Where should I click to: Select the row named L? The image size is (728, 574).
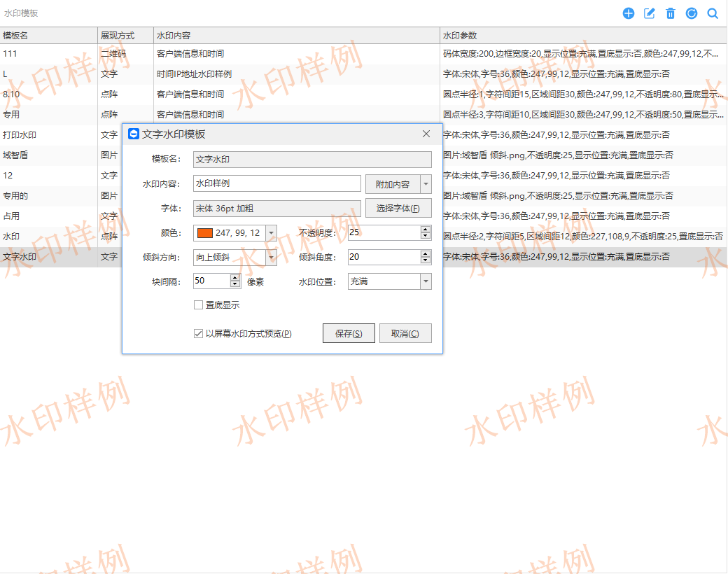tap(363, 73)
